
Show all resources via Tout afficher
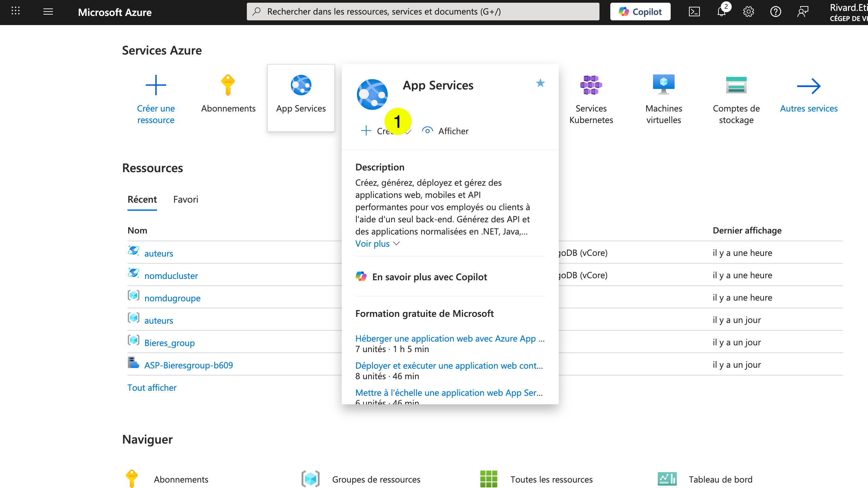tap(152, 387)
